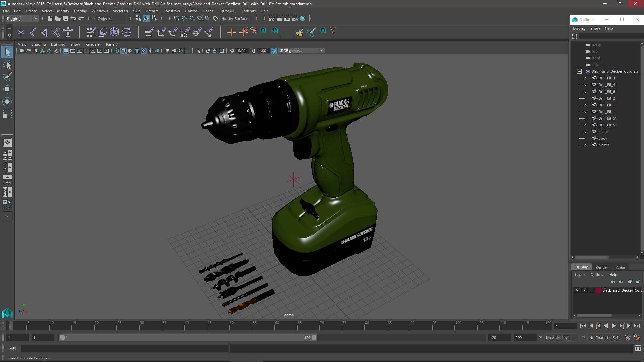Click the Create Joint shelf icon
This screenshot has width=644, height=362.
pyautogui.click(x=33, y=32)
